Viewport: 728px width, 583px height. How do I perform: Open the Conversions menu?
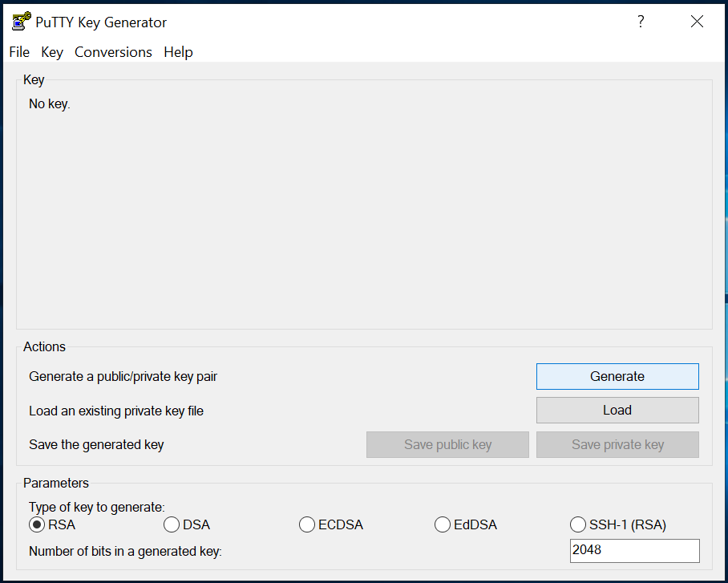(x=113, y=52)
